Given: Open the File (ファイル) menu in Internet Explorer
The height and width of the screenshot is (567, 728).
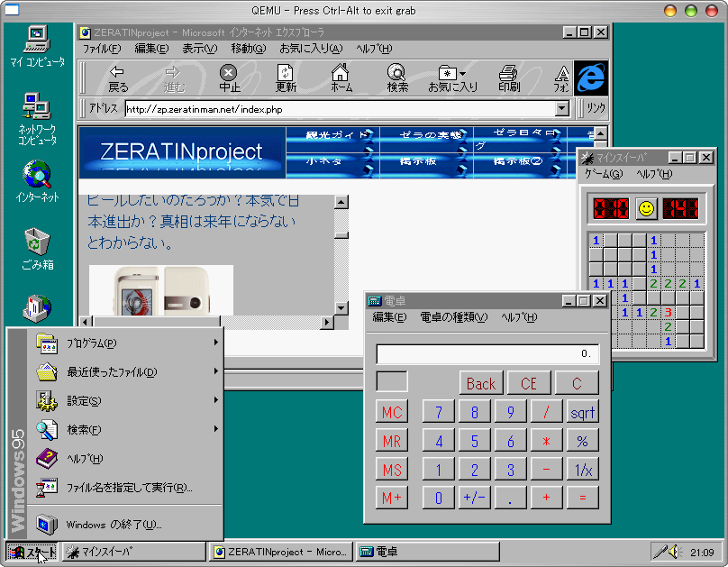Looking at the screenshot, I should coord(102,49).
